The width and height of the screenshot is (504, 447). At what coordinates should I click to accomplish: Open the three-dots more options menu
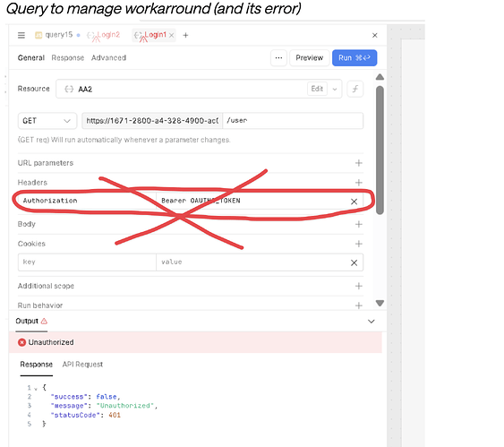tap(278, 58)
